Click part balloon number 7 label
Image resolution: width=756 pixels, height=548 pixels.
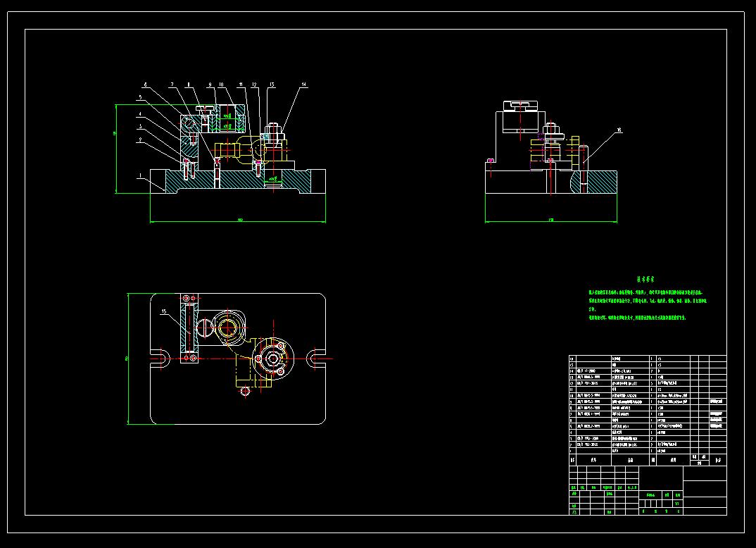point(172,85)
